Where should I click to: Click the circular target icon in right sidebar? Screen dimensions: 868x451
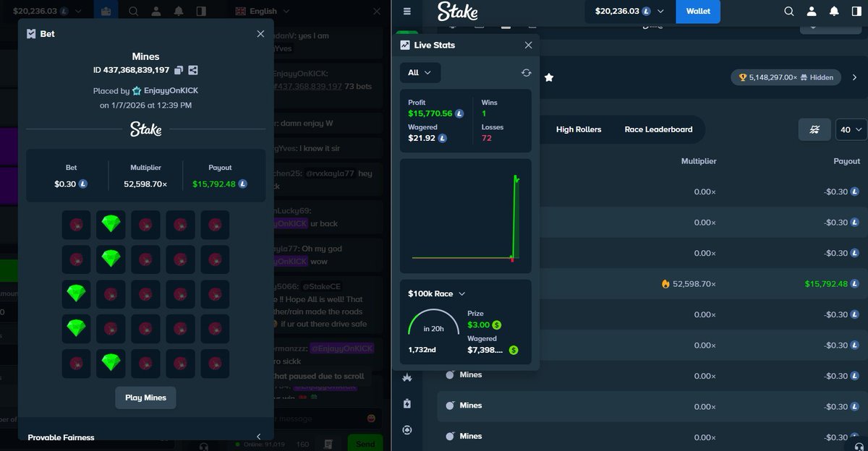[x=407, y=430]
